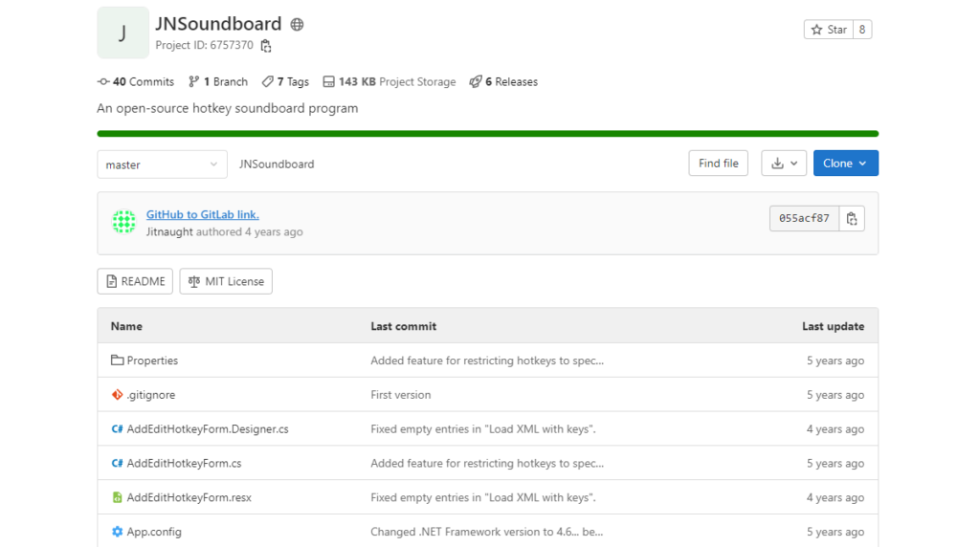The height and width of the screenshot is (547, 980).
Task: Click the .gitignore git file icon
Action: tap(117, 395)
